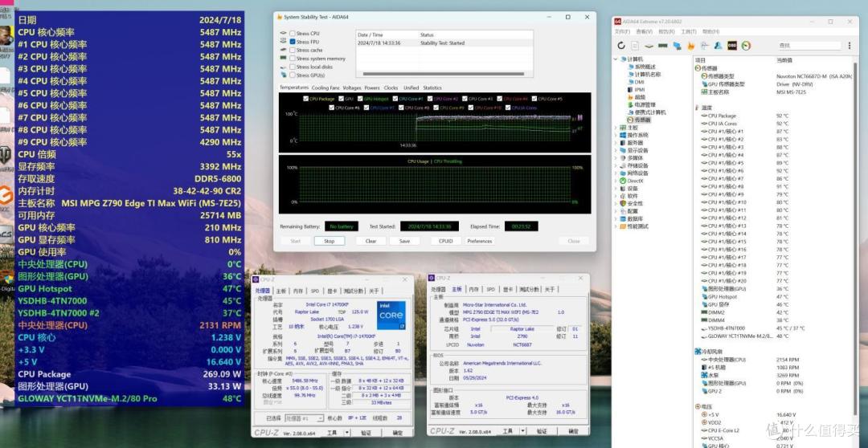
Task: Click the report page icon in AIDA64 toolbar
Action: click(635, 46)
